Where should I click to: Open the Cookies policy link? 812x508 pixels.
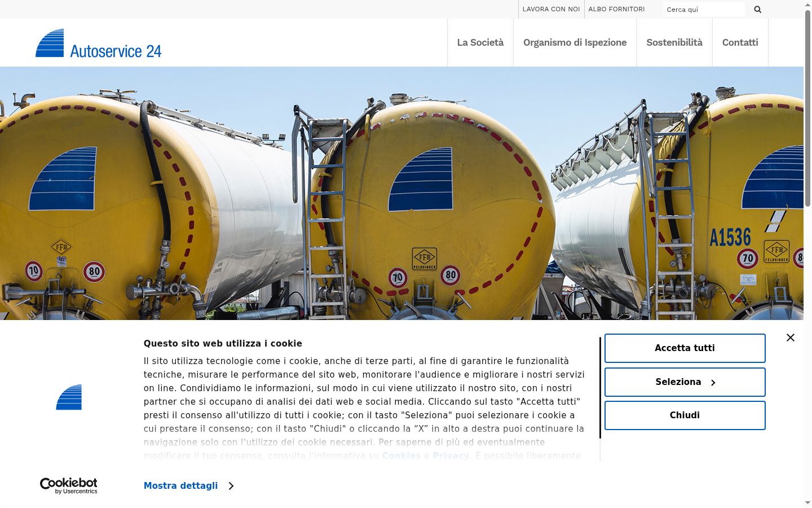401,456
